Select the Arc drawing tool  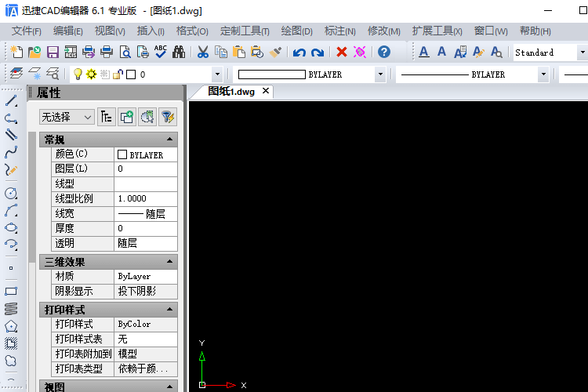[11, 211]
